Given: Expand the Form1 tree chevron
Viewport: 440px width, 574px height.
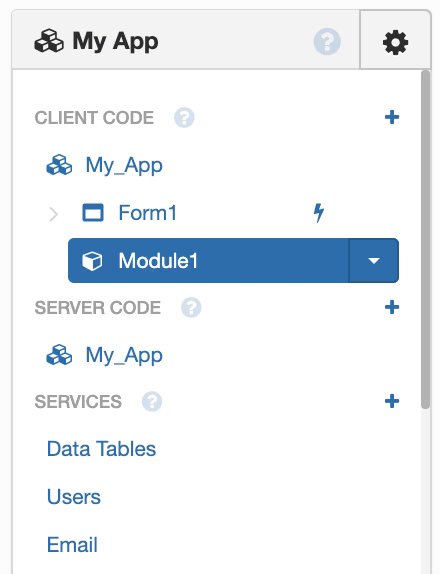Looking at the screenshot, I should coord(53,214).
